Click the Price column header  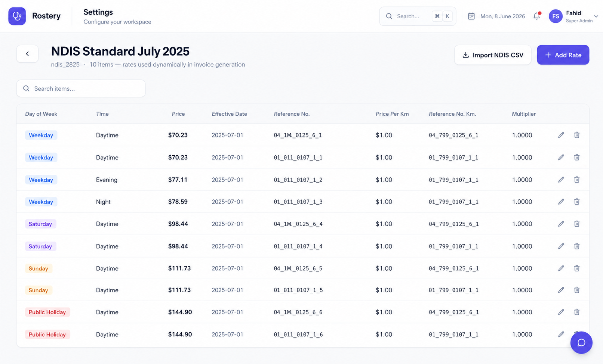[x=178, y=114]
